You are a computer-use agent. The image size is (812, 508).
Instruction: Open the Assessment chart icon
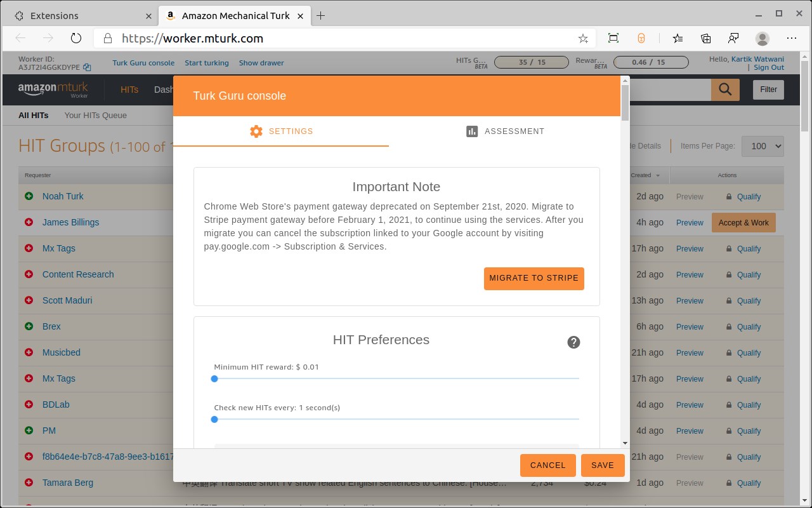coord(472,131)
